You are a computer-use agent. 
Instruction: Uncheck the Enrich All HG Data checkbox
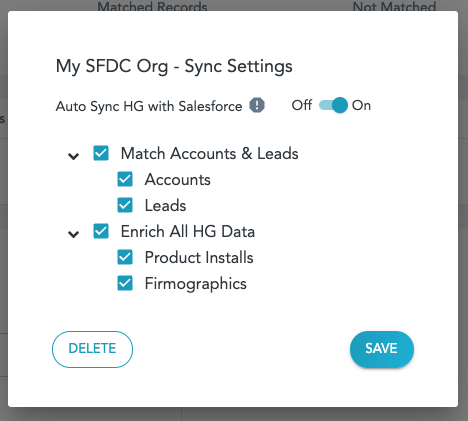click(x=101, y=231)
